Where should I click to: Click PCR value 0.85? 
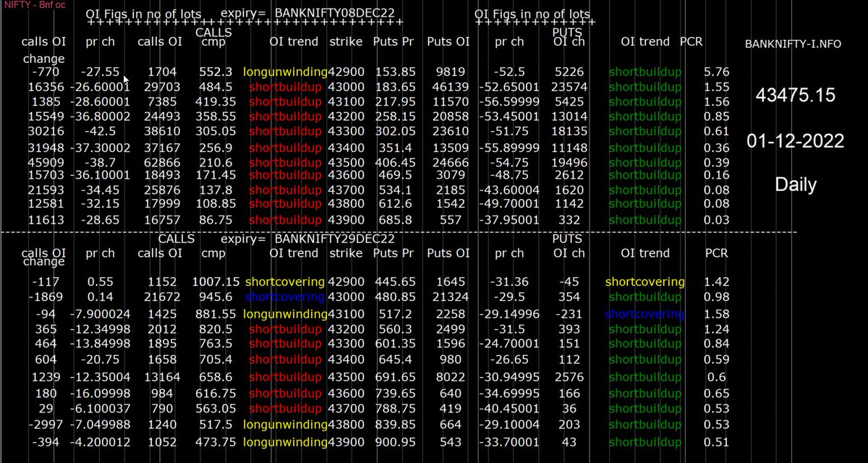point(717,116)
